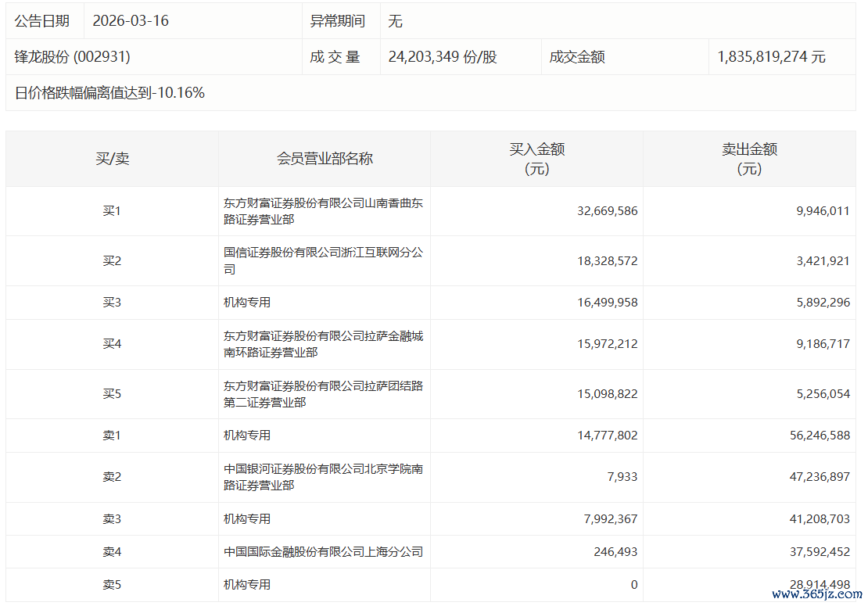868x606 pixels.
Task: Click the 日价格跌幅偏离值达到-10.16% note
Action: [109, 92]
